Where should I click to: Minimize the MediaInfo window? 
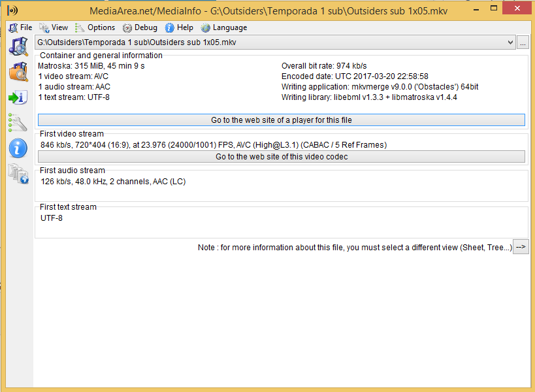pos(476,10)
